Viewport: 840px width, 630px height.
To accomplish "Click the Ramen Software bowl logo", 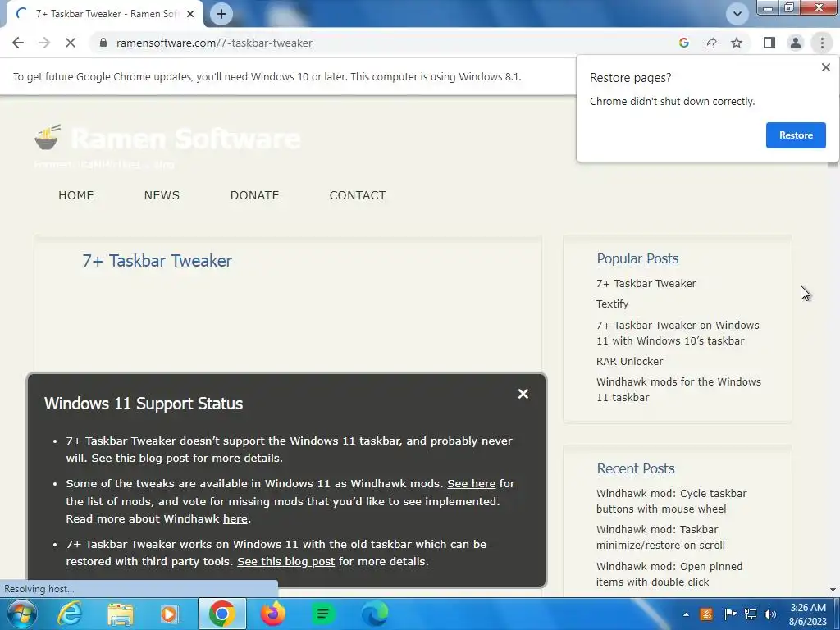I will (48, 137).
